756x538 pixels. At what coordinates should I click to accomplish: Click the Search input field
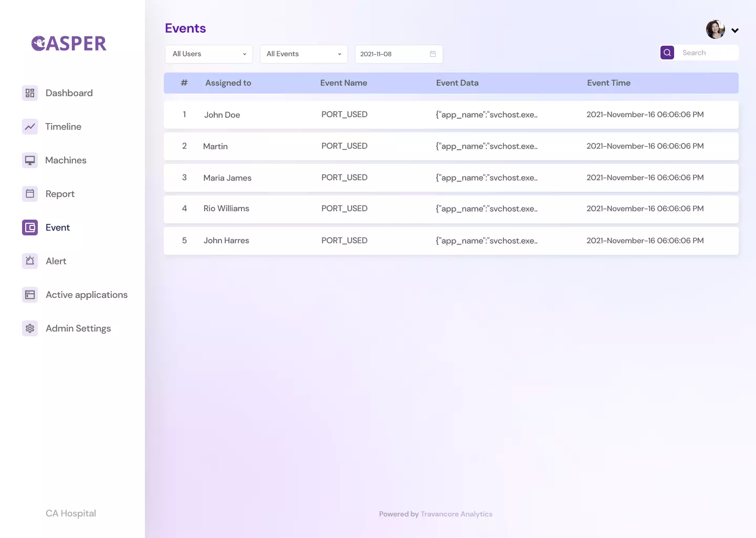click(x=707, y=53)
